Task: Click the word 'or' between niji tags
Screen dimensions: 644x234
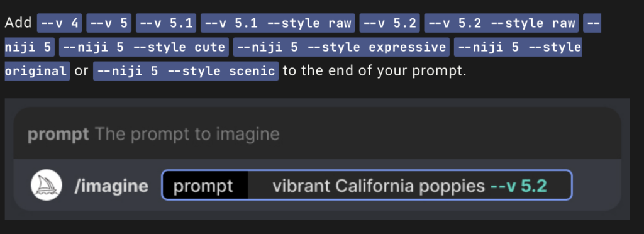Action: click(x=81, y=70)
